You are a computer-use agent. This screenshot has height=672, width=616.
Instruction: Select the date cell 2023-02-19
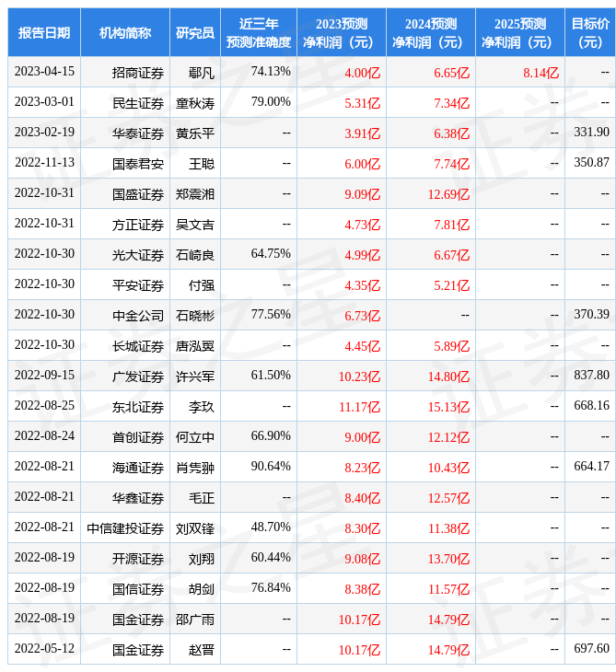44,133
